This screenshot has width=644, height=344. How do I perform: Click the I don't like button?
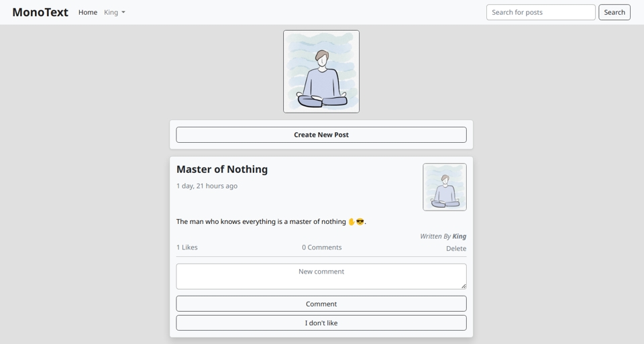321,323
